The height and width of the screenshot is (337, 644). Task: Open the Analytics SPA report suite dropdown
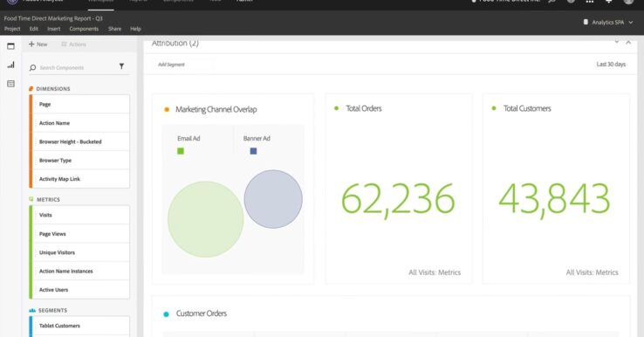pyautogui.click(x=608, y=22)
